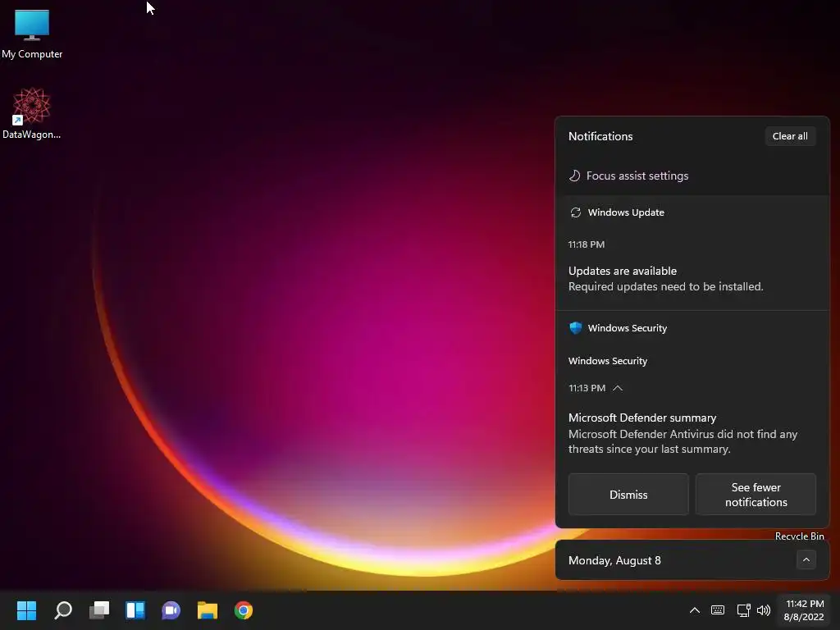This screenshot has height=630, width=840.
Task: Open the touch keyboard tray icon
Action: (x=717, y=610)
